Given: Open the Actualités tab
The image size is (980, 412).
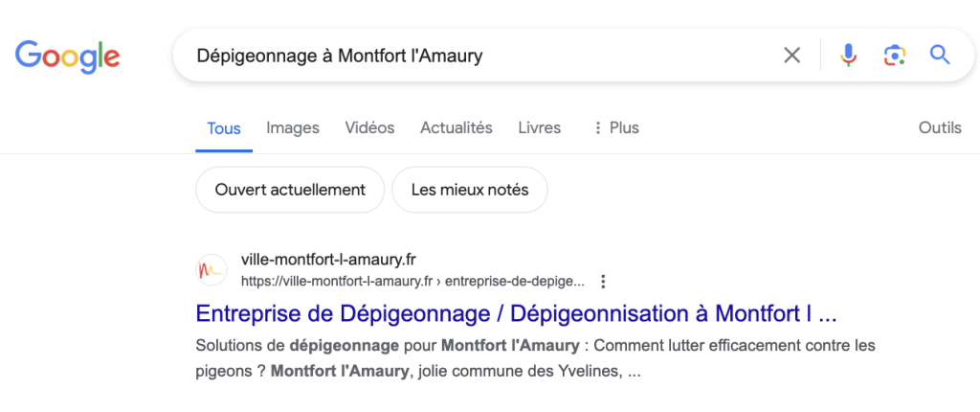Looking at the screenshot, I should point(457,128).
